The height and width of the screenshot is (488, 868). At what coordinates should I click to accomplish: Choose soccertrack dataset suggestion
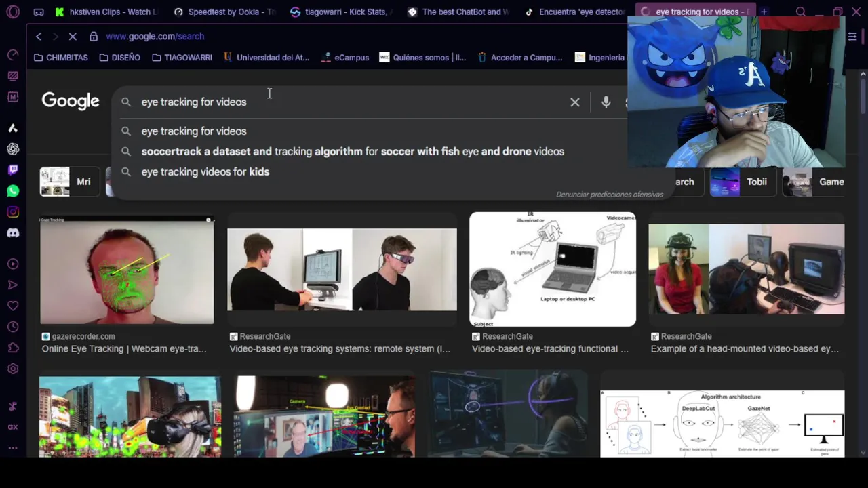353,151
